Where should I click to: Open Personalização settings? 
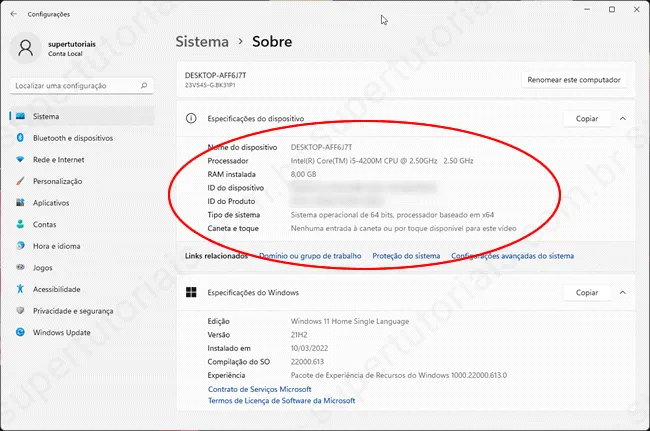(82, 181)
